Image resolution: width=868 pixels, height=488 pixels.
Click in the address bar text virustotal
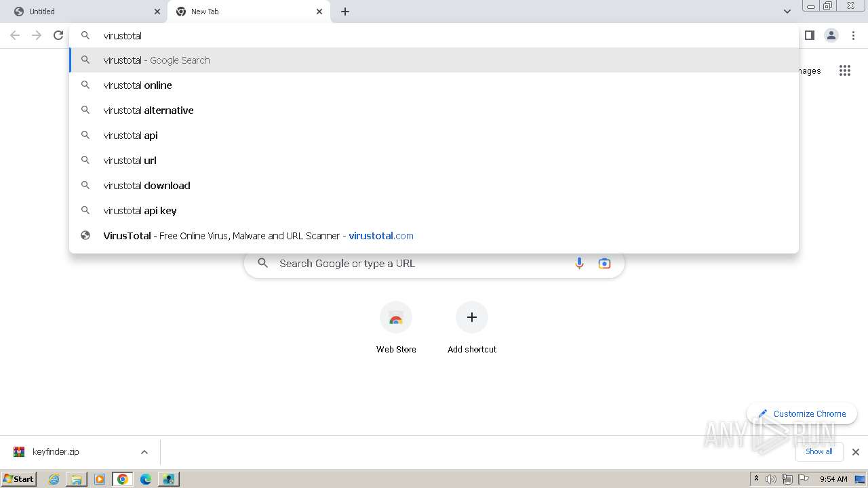tap(122, 35)
